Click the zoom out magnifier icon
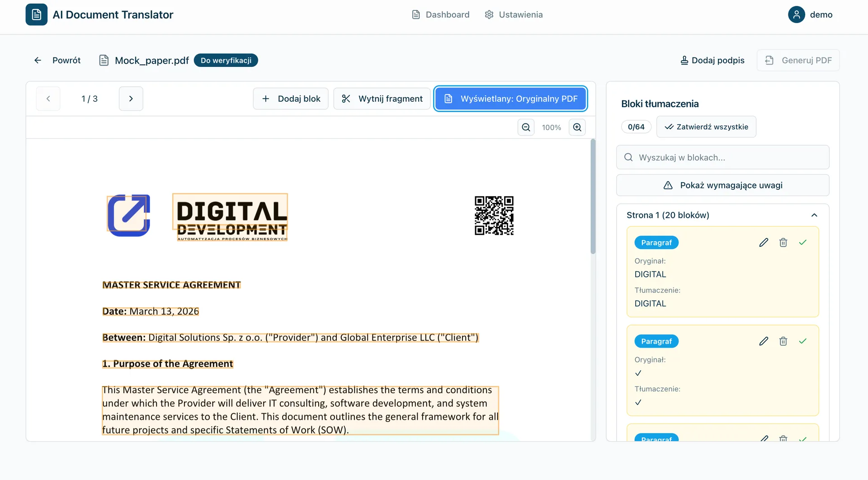Screen dimensions: 868x480 (526, 127)
